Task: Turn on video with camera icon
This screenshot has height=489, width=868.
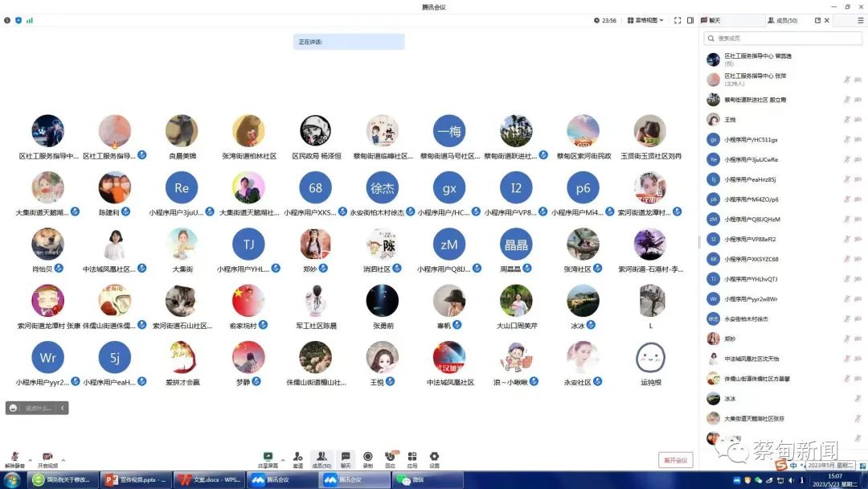Action: (47, 458)
